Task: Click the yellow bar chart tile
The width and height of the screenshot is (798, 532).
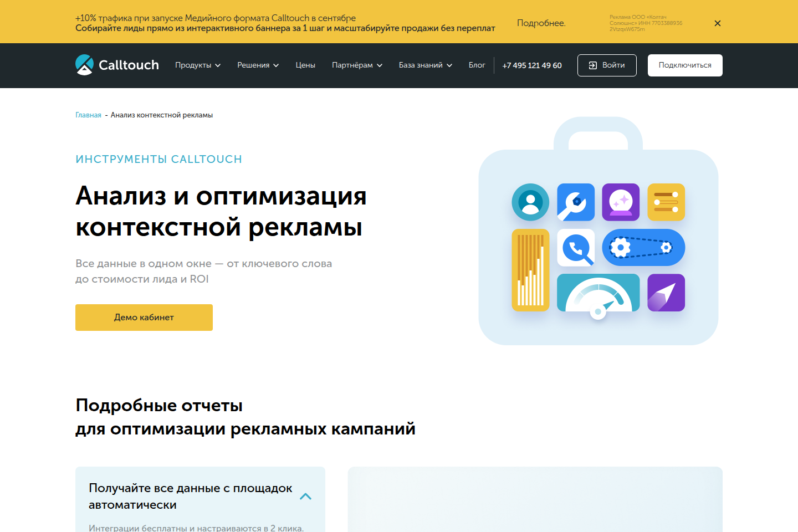Action: coord(530,270)
